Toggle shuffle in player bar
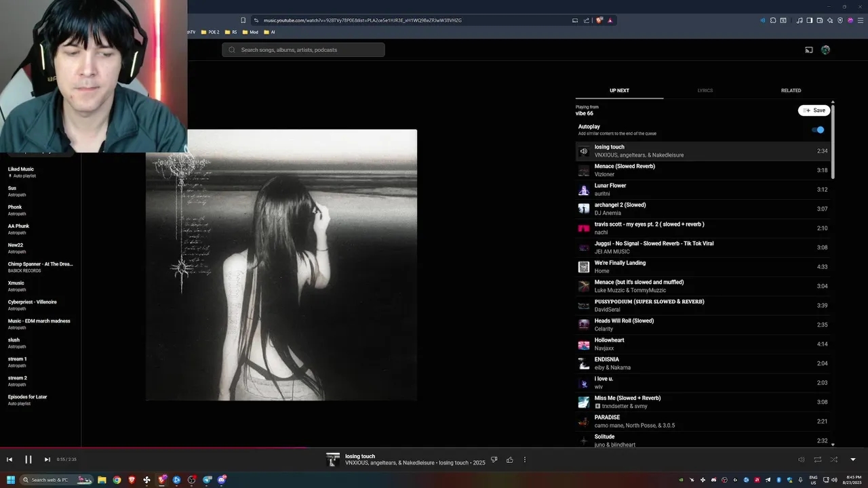Image resolution: width=868 pixels, height=488 pixels. click(834, 460)
